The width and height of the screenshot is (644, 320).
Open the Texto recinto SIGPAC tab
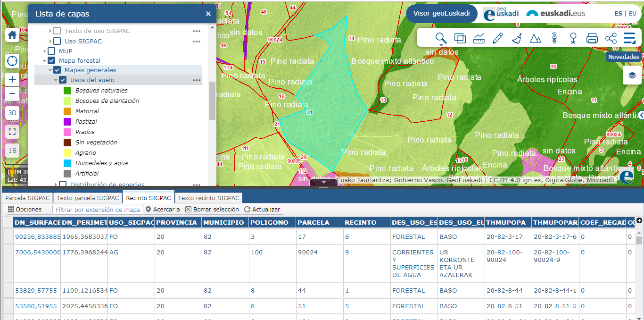pos(209,198)
